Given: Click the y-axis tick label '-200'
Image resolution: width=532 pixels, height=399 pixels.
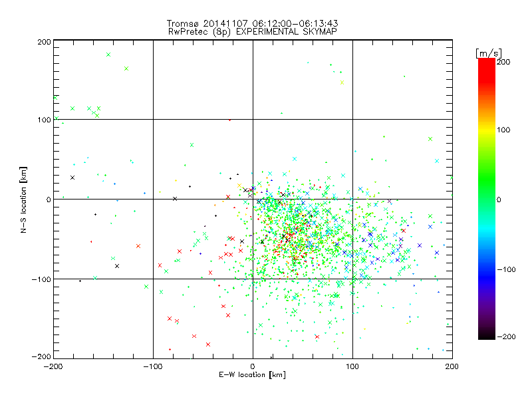Looking at the screenshot, I should tap(41, 356).
